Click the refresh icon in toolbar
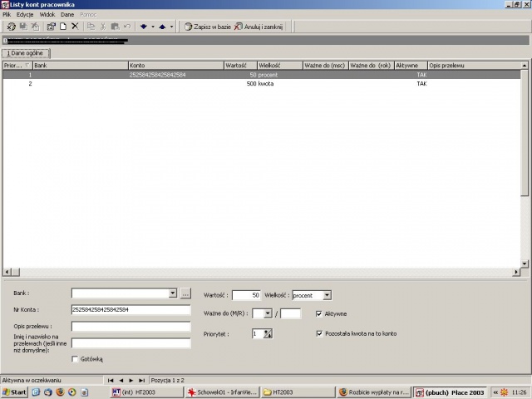This screenshot has height=399, width=532. click(11, 27)
